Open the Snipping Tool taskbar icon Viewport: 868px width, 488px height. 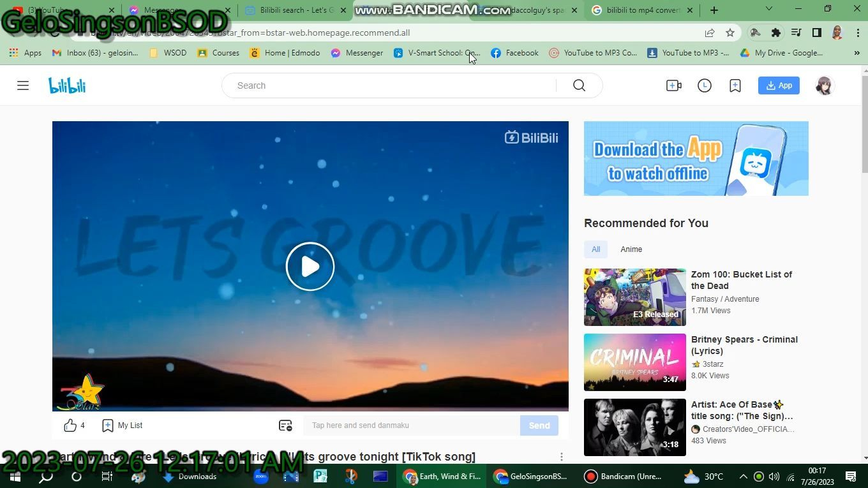[x=350, y=477]
